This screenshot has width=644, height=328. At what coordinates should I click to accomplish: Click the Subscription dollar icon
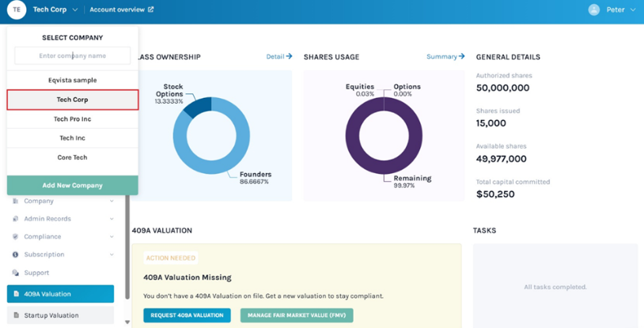tap(16, 254)
